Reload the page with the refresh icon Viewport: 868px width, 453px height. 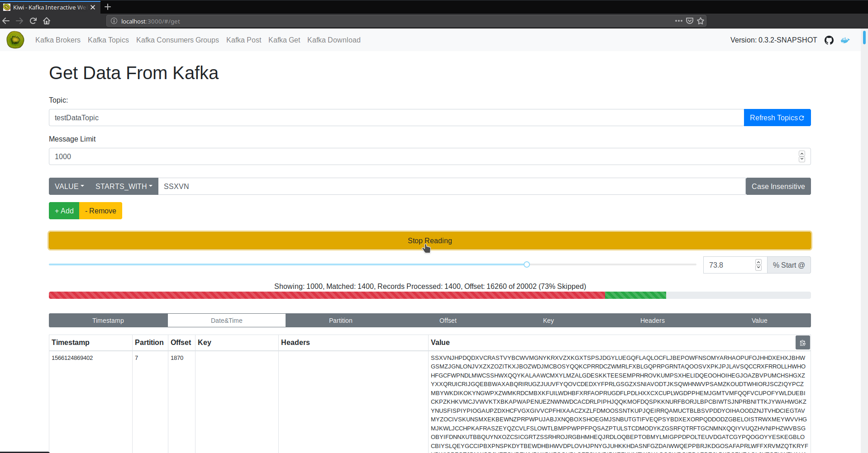coord(33,21)
